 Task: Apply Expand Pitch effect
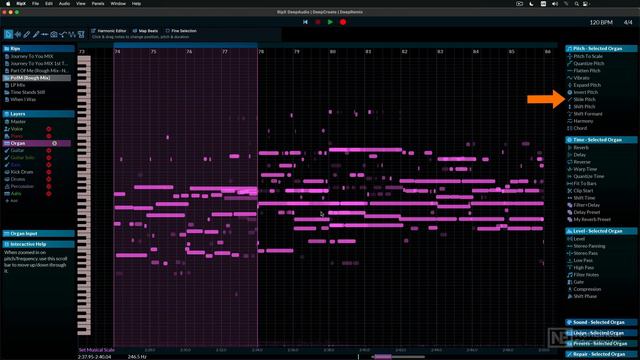point(587,85)
